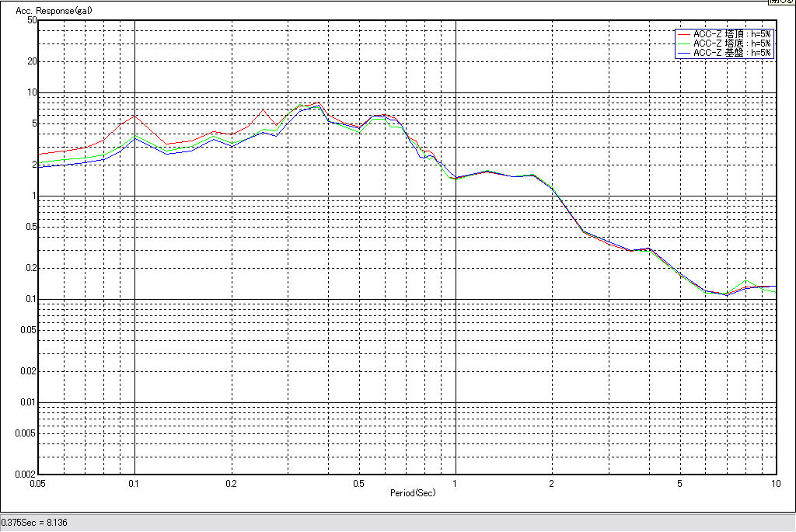Click the green line swatch in legend

(x=684, y=43)
